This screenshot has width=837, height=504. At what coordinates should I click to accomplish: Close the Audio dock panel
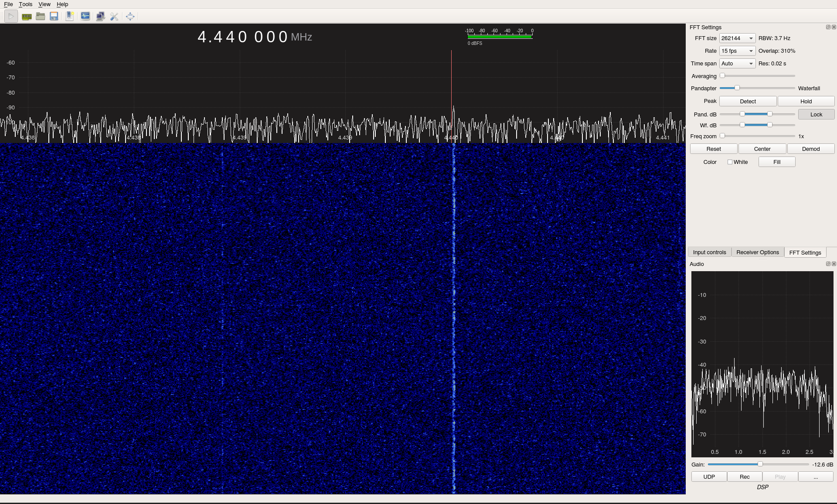tap(834, 264)
